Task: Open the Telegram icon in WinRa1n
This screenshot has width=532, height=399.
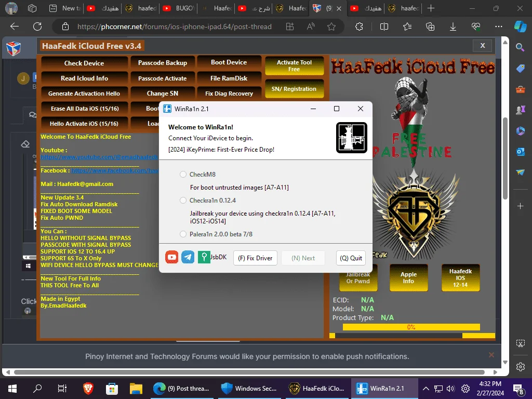Action: (x=188, y=257)
